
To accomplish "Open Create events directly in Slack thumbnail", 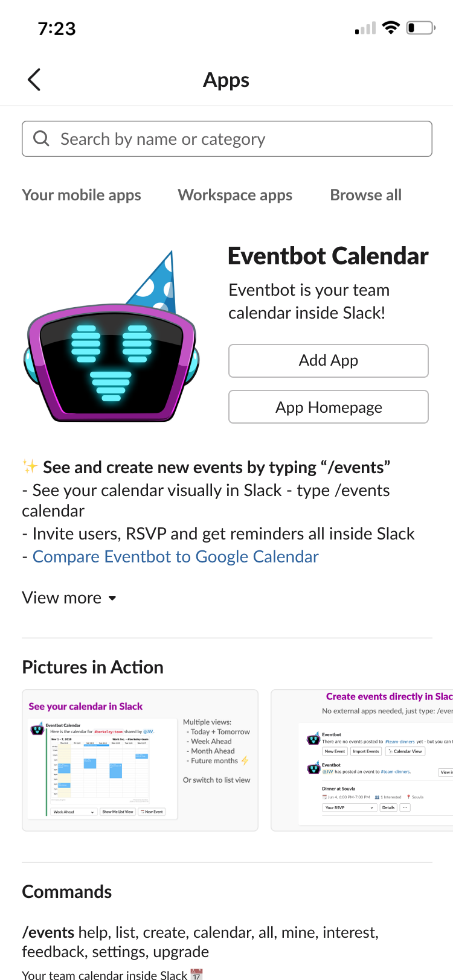I will 362,760.
